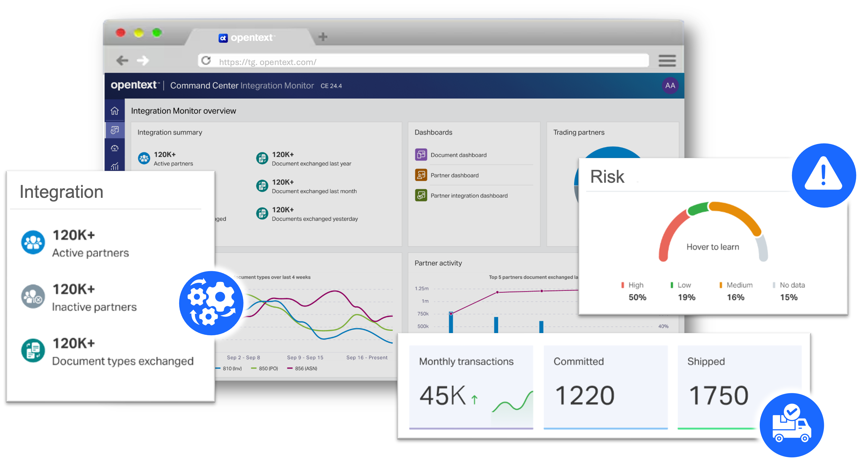868x469 pixels.
Task: Open the Partner dashboard link
Action: click(x=454, y=175)
